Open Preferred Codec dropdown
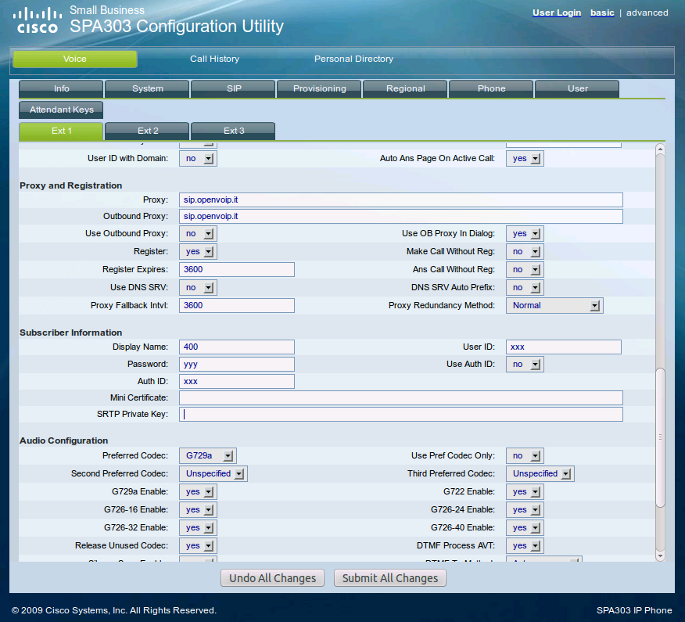Screen dimensions: 685x622 [208, 456]
